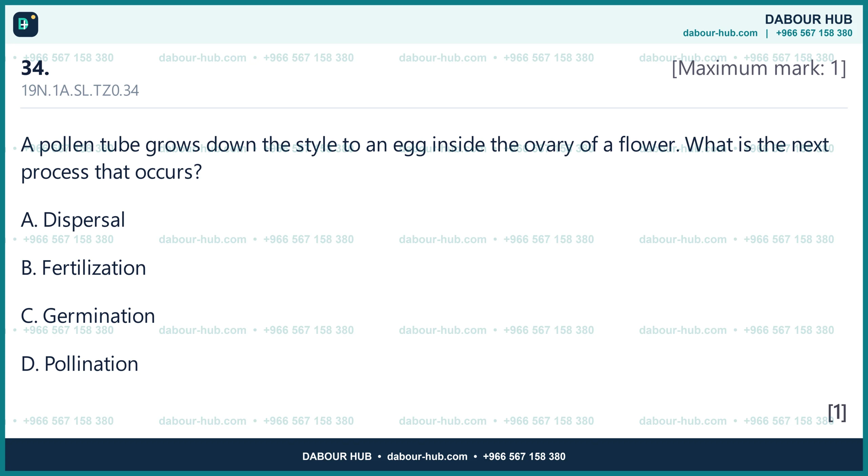Click the footer phone number +966 567 158 380
This screenshot has width=868, height=476.
[x=524, y=456]
